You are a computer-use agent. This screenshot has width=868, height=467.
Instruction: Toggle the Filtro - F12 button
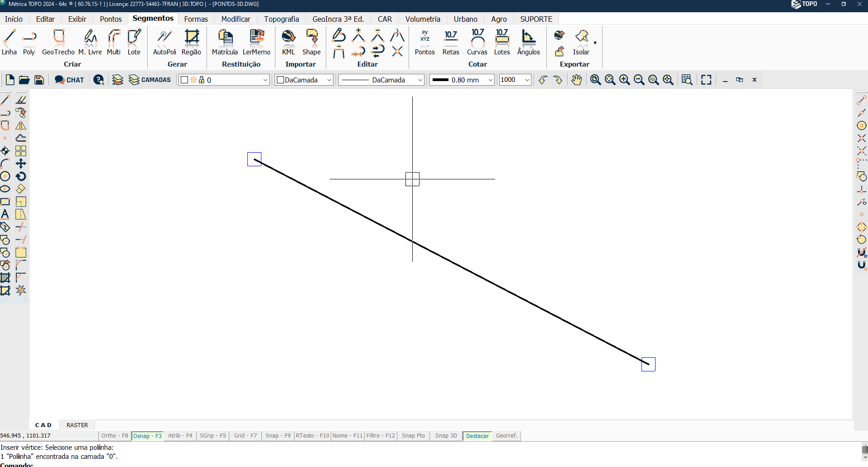(x=381, y=436)
